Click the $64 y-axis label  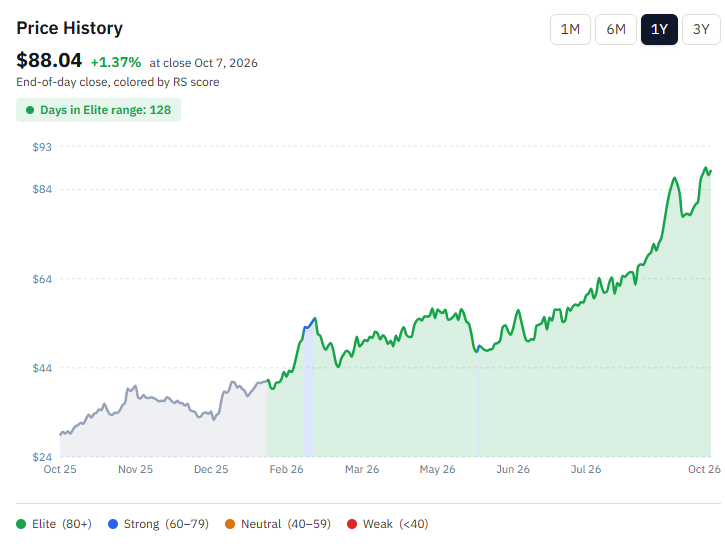(x=42, y=279)
